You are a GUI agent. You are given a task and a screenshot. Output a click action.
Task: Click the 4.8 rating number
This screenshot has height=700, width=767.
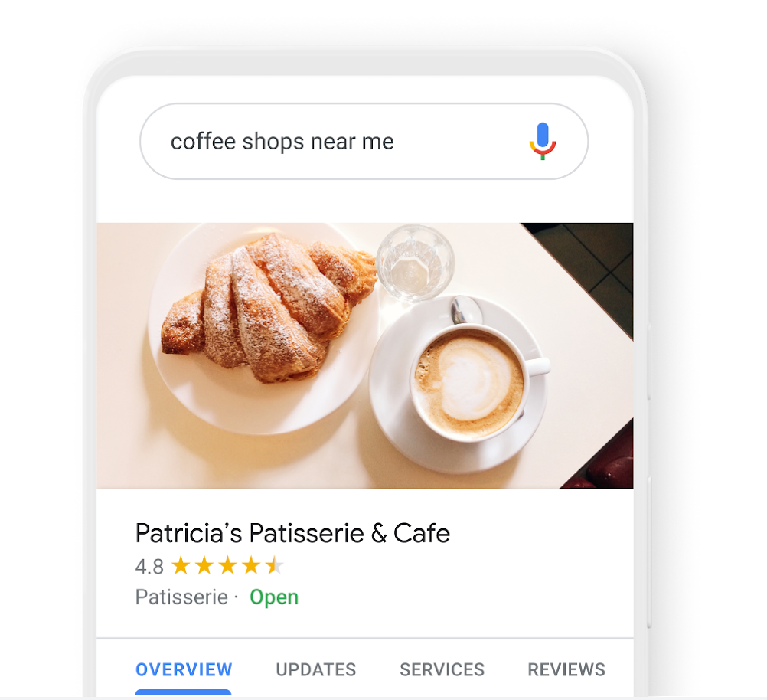(x=149, y=567)
